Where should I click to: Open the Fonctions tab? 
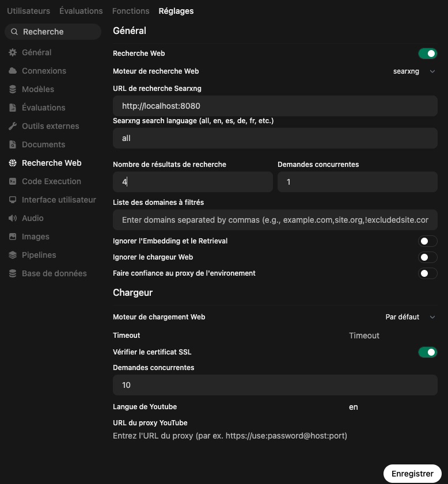coord(131,11)
